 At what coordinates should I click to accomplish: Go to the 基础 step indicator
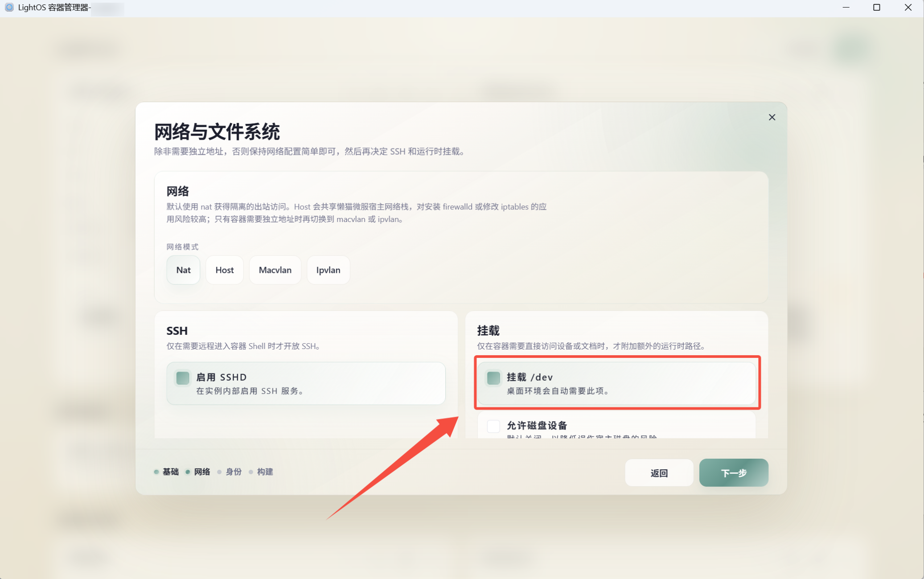coord(167,472)
